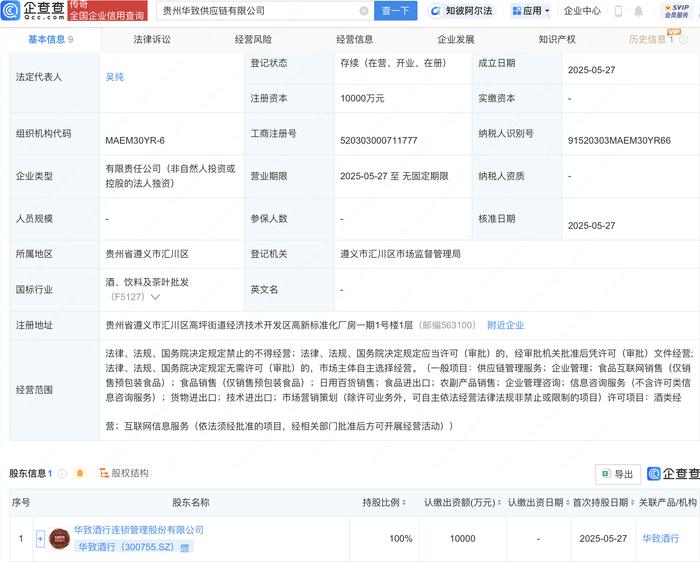Viewport: 700px width, 563px height.
Task: Click the 企查查 logo beside the 导出 button
Action: tap(673, 474)
